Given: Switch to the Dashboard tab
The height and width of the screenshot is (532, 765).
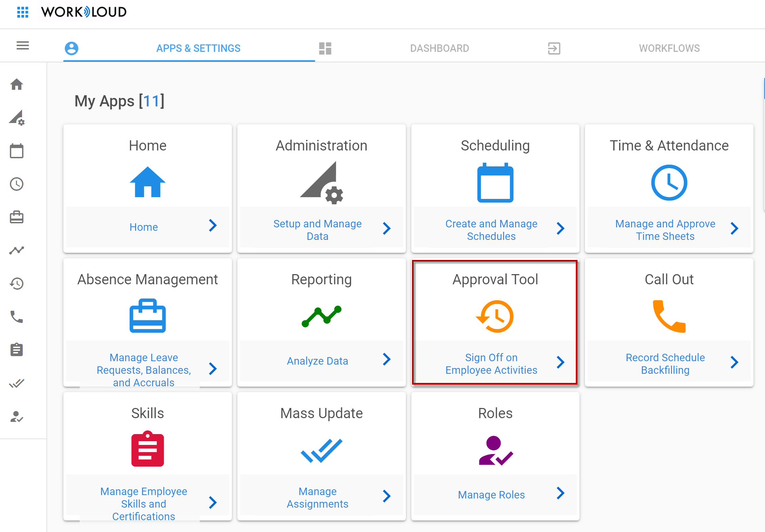Looking at the screenshot, I should [439, 48].
